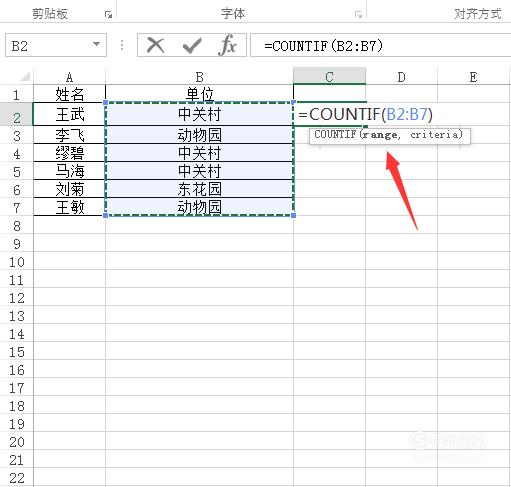Viewport: 511px width, 487px height.
Task: Click cell containing 王敏
Action: coord(69,207)
